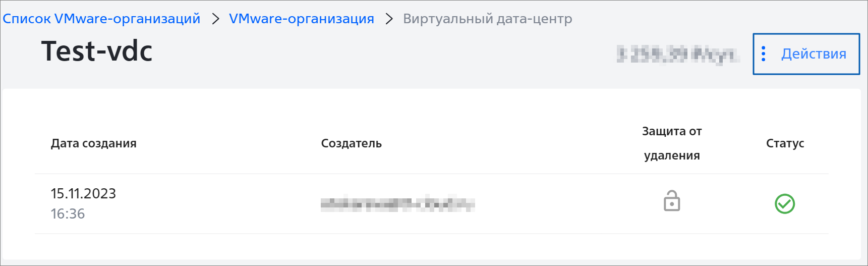Click the blurred creator name cell
The width and height of the screenshot is (868, 266).
pyautogui.click(x=398, y=203)
